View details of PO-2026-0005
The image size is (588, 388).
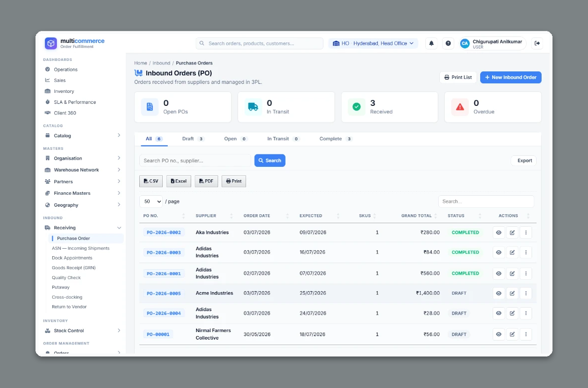(x=499, y=294)
